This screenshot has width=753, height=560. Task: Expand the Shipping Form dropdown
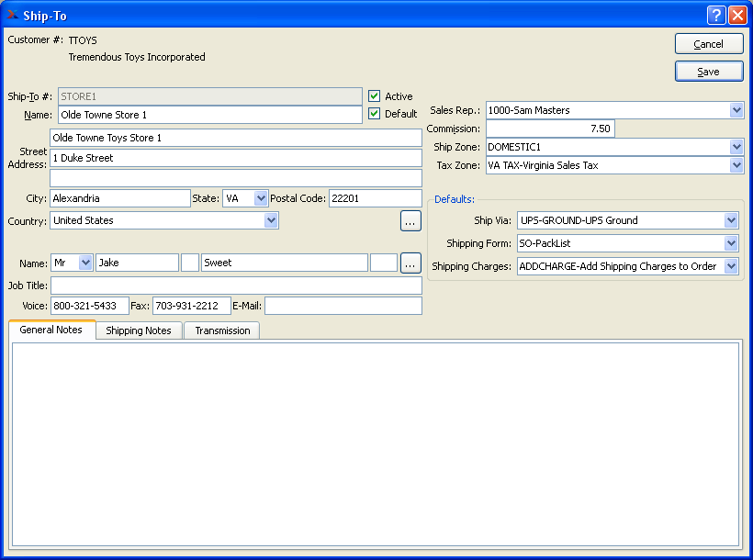pos(731,243)
